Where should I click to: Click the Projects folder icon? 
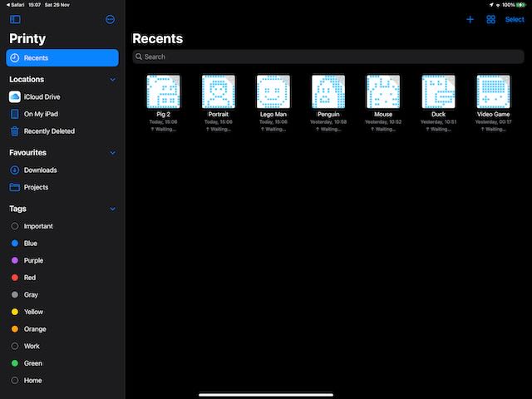(15, 187)
